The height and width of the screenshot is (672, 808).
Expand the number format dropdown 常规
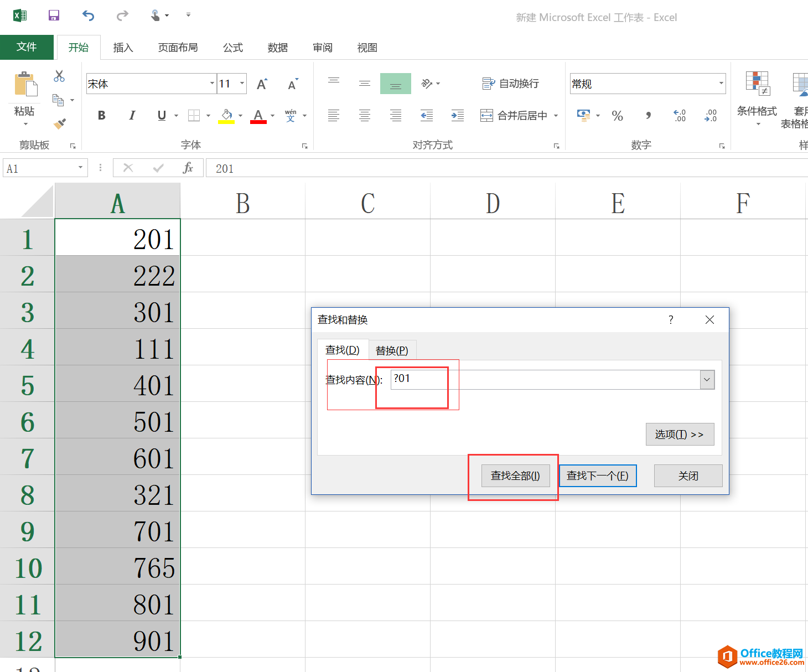(721, 84)
